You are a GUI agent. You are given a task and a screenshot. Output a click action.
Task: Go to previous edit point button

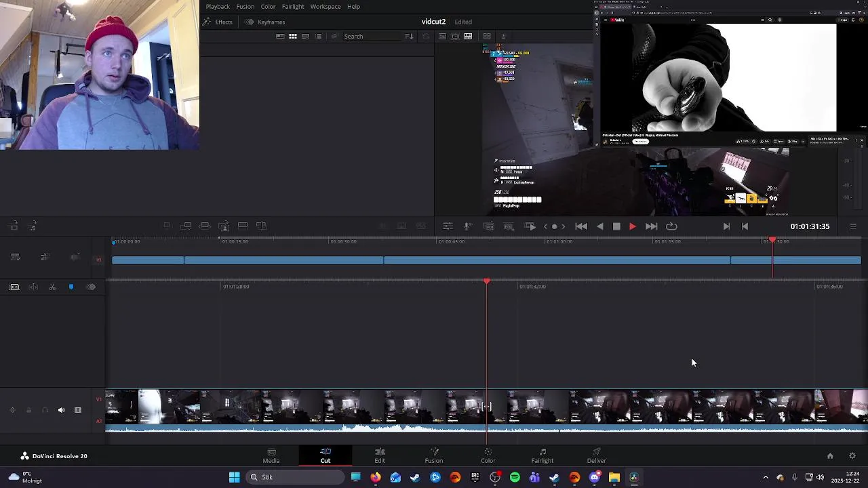(745, 226)
